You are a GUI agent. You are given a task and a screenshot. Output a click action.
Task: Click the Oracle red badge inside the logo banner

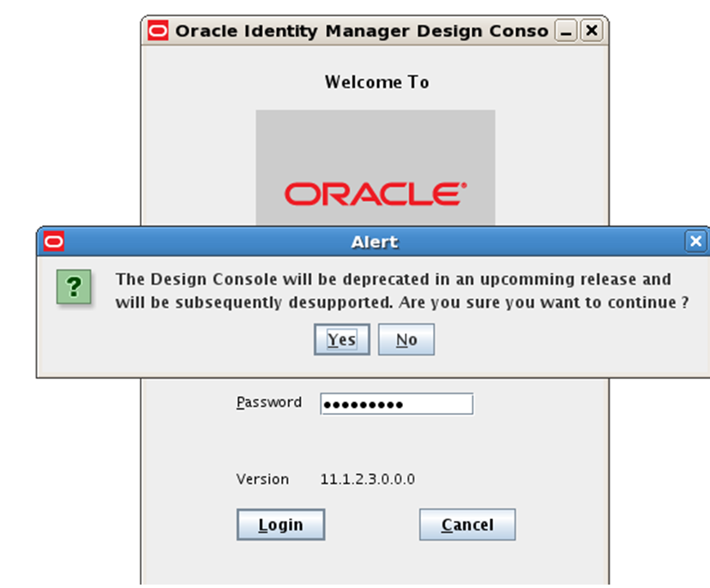coord(376,195)
